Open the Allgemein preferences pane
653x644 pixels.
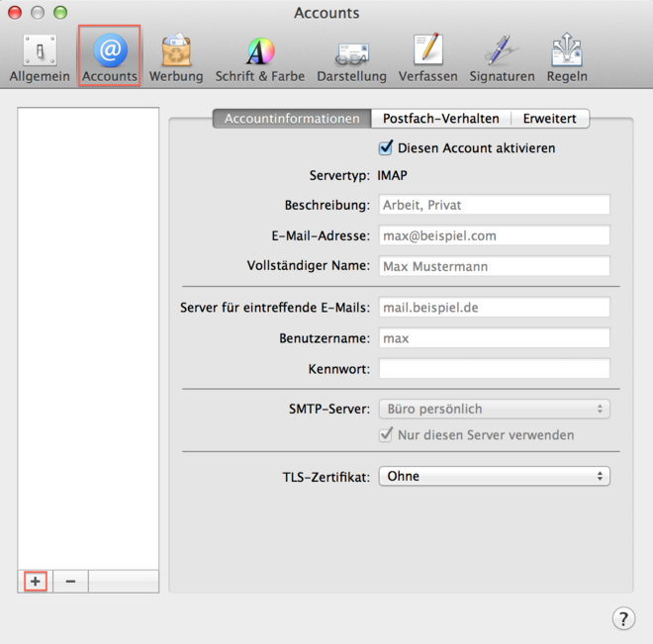(40, 57)
